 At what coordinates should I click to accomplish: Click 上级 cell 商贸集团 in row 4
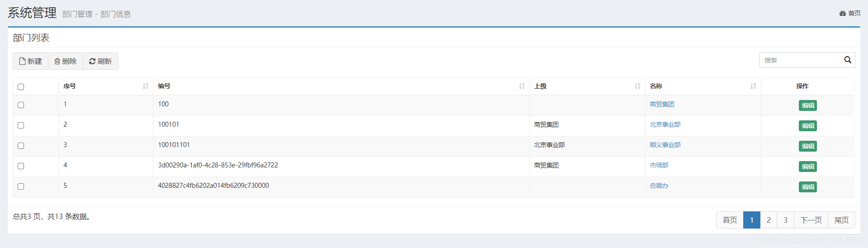(x=546, y=165)
